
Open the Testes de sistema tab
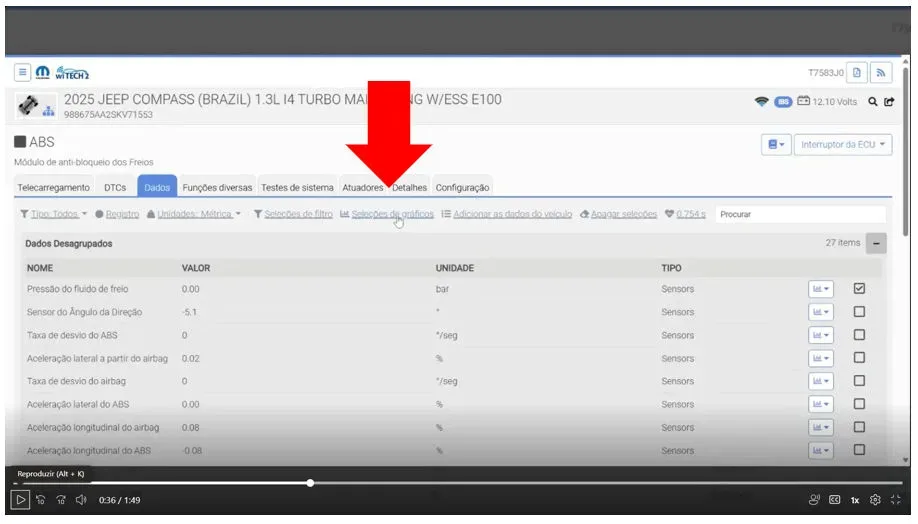point(297,187)
